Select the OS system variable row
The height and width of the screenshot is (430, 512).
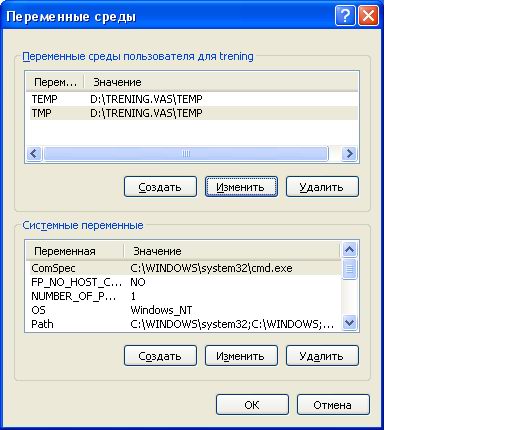click(184, 310)
